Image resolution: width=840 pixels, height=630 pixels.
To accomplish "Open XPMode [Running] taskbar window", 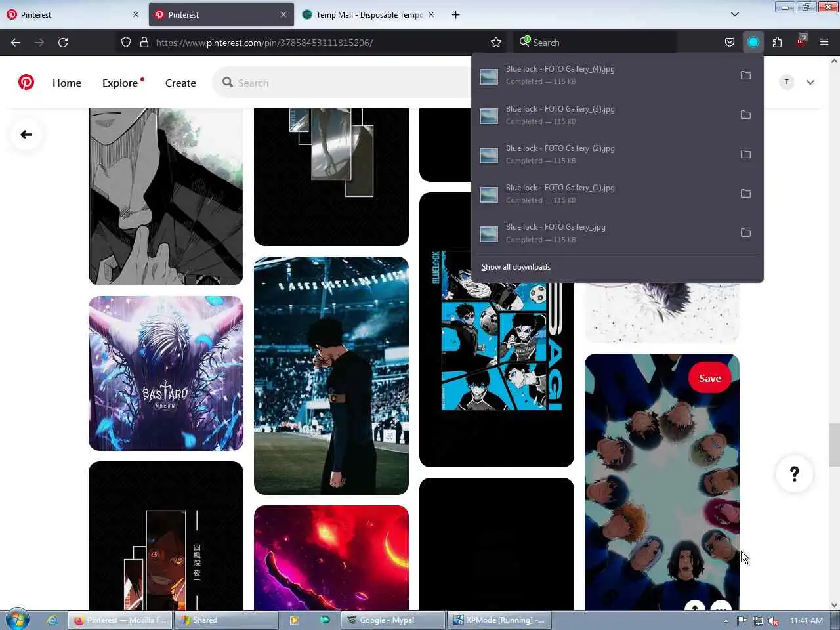I will (499, 620).
